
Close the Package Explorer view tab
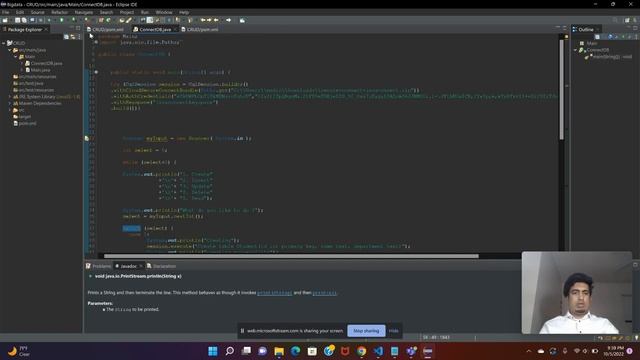pyautogui.click(x=46, y=29)
